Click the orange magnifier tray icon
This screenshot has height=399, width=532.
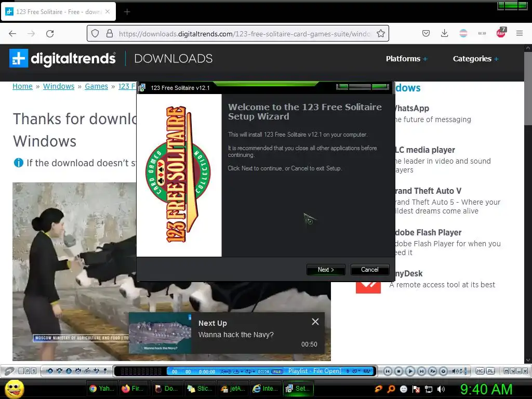point(391,389)
